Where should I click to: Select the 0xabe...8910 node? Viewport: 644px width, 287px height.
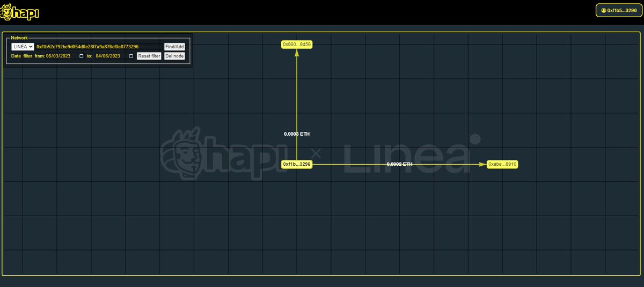(502, 164)
